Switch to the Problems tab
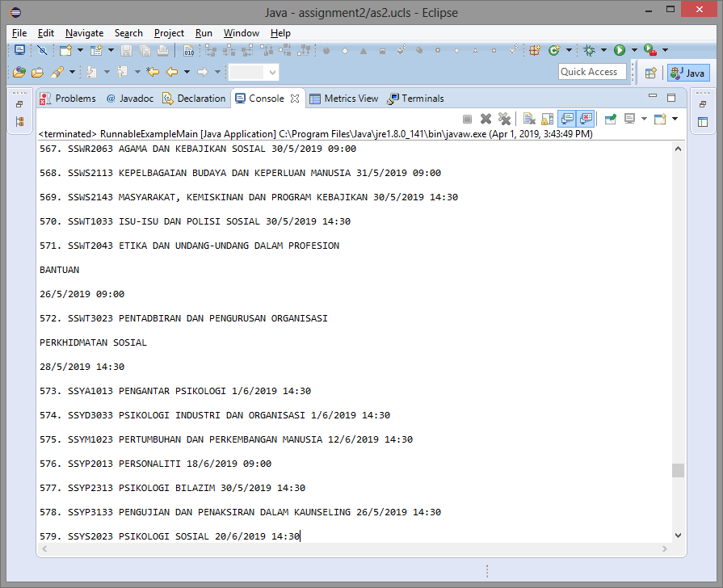 point(68,99)
